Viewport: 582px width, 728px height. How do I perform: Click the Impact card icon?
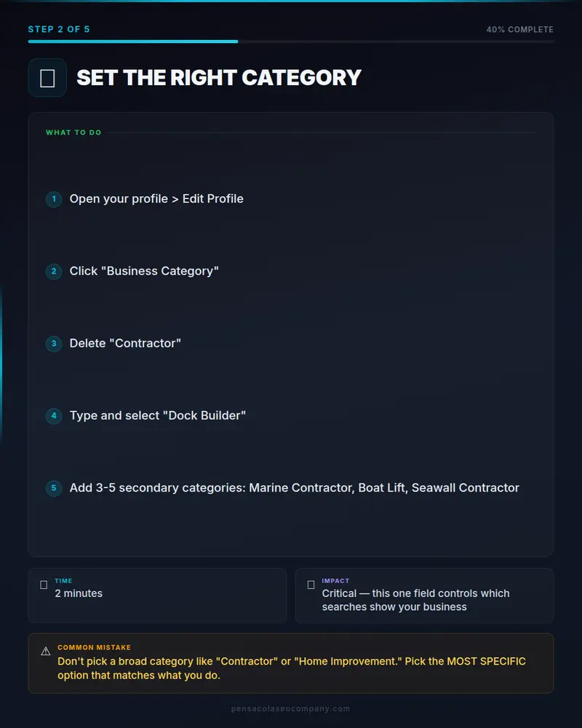pyautogui.click(x=311, y=585)
